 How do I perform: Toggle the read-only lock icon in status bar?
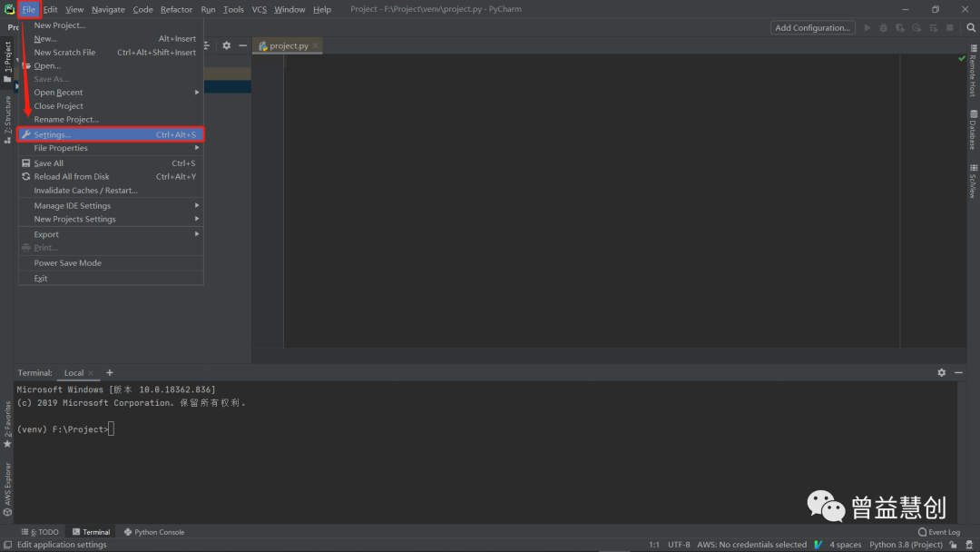(953, 545)
